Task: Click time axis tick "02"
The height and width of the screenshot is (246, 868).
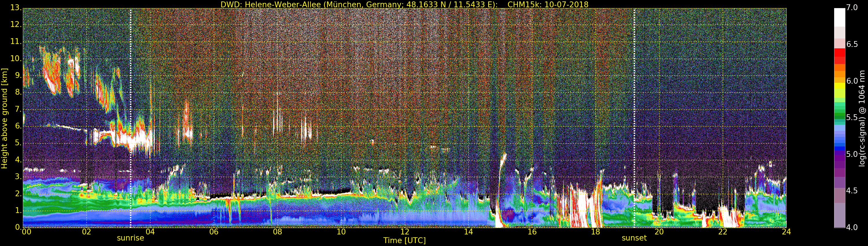Action: 87,232
